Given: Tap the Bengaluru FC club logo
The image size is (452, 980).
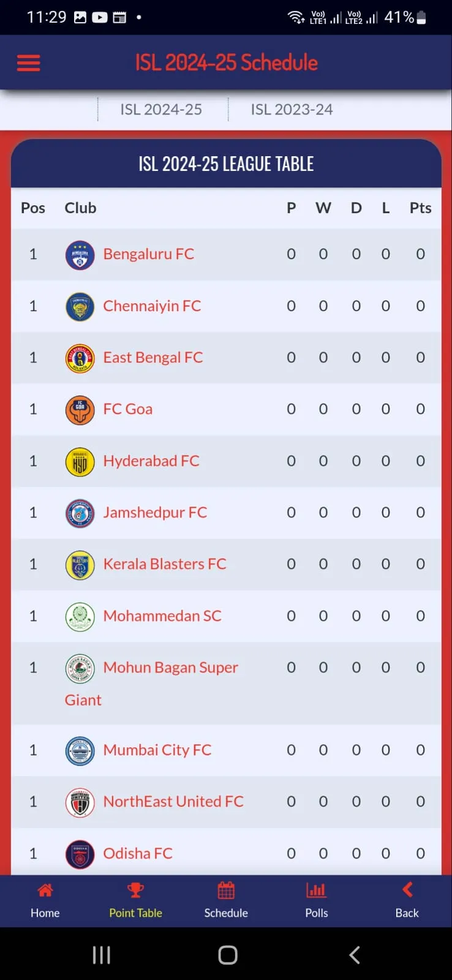Looking at the screenshot, I should [x=80, y=255].
